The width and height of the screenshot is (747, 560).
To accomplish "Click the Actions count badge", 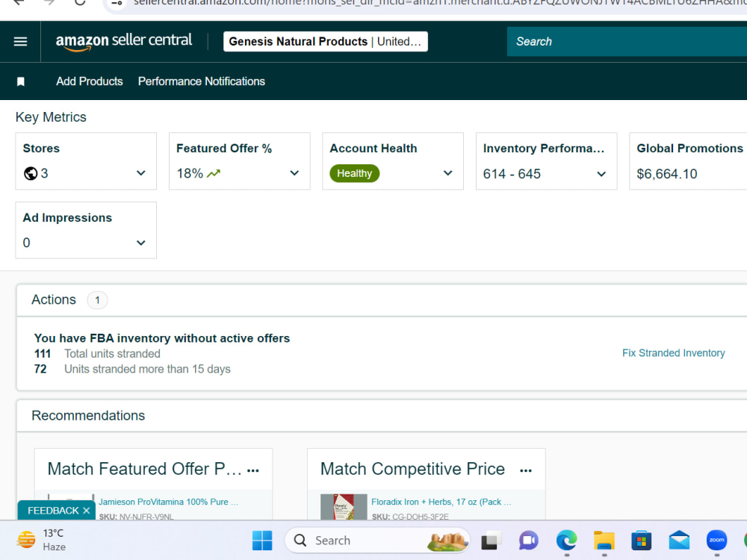I will (x=97, y=300).
